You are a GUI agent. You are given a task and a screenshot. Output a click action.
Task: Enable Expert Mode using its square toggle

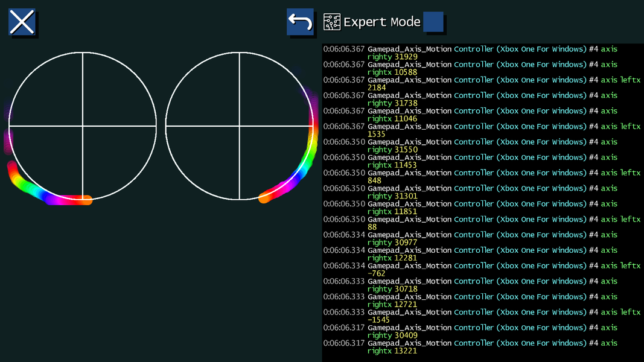[x=432, y=21]
